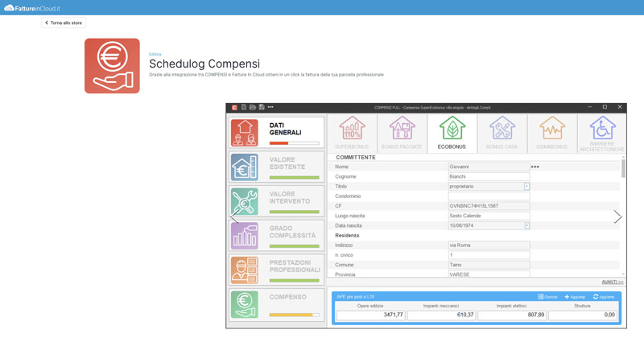Click the Nome field containing Giovanni
644x338 pixels.
(x=489, y=167)
